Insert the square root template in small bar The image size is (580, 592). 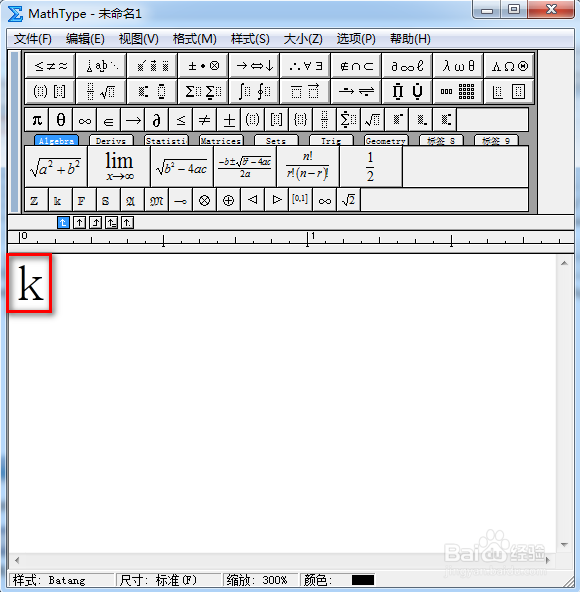click(x=373, y=120)
